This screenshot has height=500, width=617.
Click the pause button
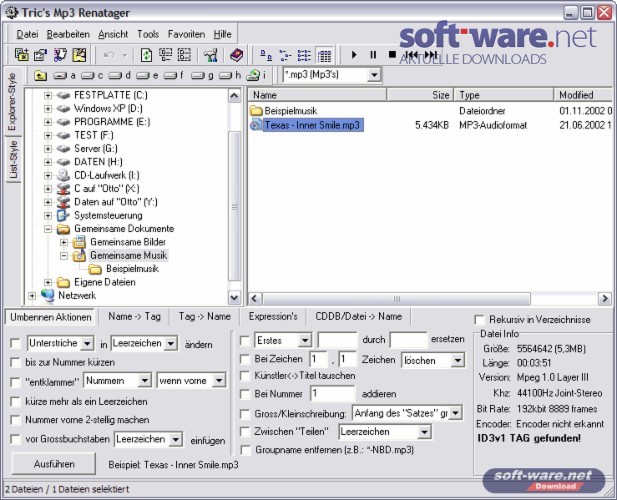click(x=373, y=55)
